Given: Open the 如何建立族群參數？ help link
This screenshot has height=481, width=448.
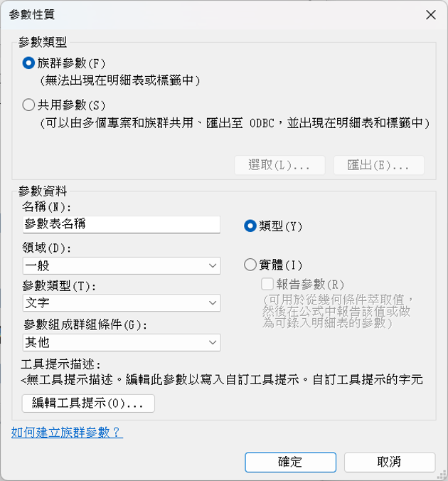Looking at the screenshot, I should click(67, 432).
